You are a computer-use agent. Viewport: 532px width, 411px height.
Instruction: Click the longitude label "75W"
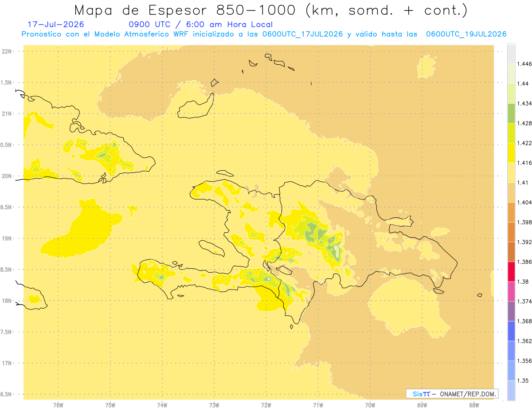pyautogui.click(x=110, y=405)
